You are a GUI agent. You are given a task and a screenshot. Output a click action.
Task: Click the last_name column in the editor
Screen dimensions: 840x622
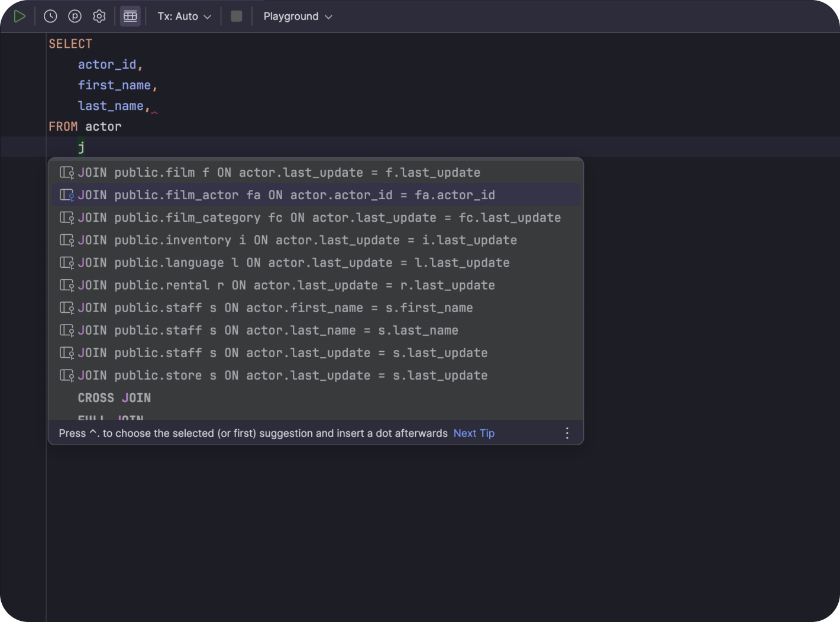pyautogui.click(x=111, y=105)
